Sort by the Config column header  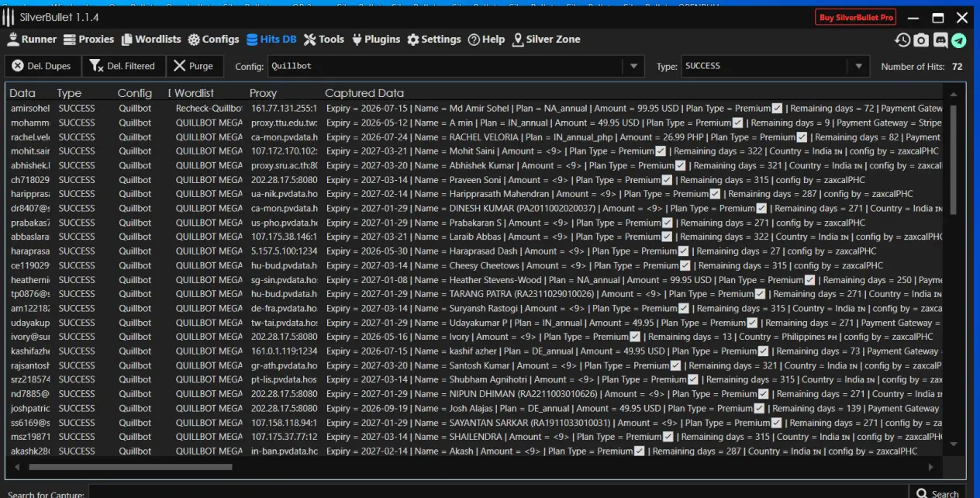[135, 93]
